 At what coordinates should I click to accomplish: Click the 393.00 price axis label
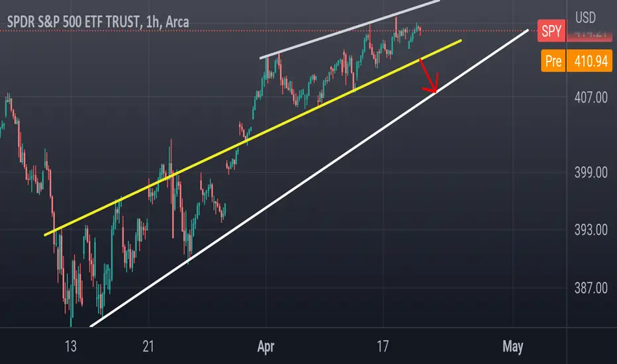click(x=591, y=230)
